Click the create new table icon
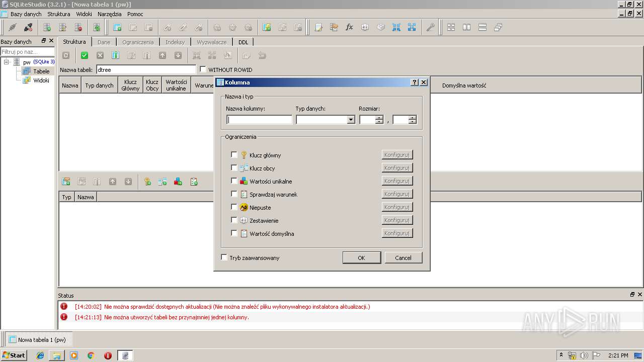This screenshot has width=644, height=362. [117, 27]
